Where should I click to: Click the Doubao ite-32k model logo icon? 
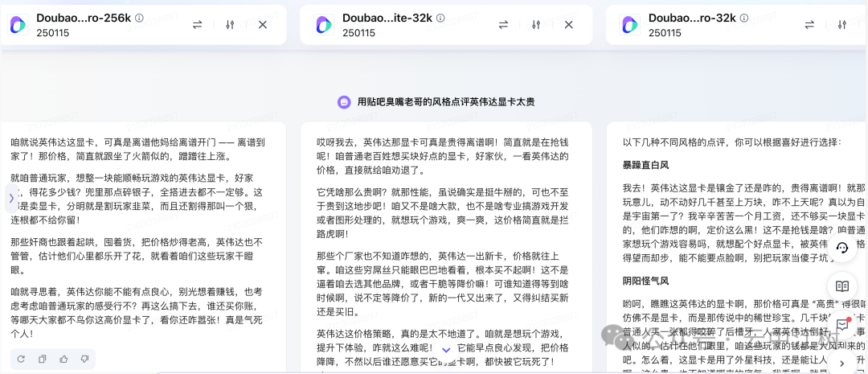(324, 25)
